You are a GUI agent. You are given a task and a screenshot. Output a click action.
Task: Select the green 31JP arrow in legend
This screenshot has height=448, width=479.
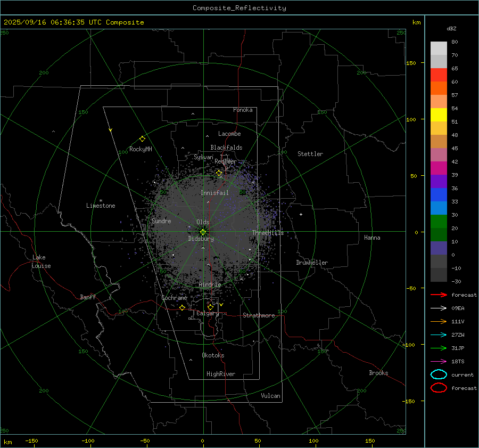click(x=439, y=348)
